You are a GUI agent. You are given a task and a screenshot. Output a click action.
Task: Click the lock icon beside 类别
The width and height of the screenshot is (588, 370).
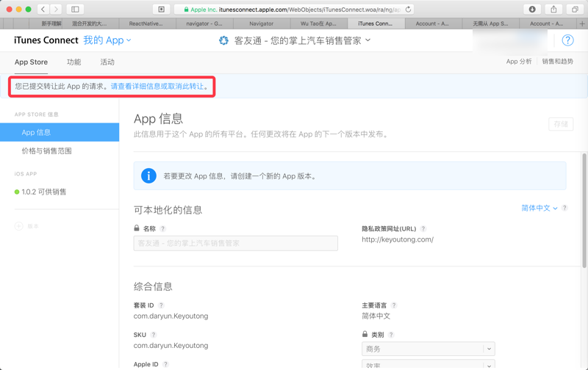click(x=365, y=334)
